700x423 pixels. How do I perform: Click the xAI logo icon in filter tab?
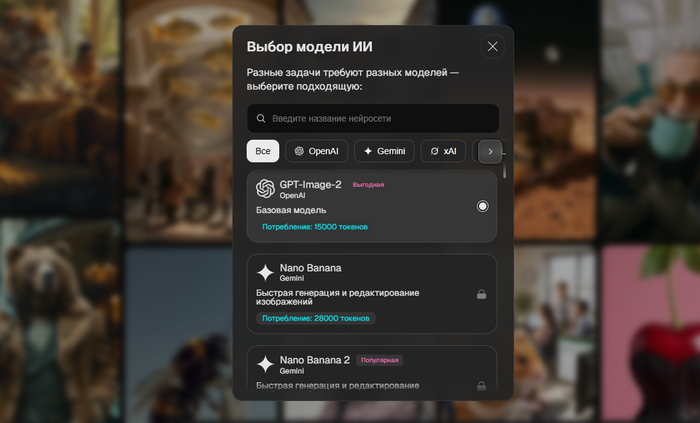434,151
